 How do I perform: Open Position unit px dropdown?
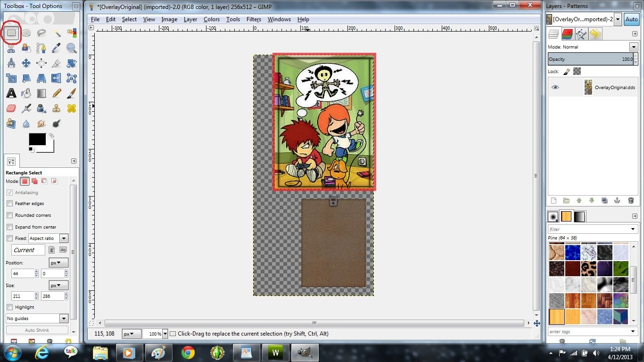[59, 263]
